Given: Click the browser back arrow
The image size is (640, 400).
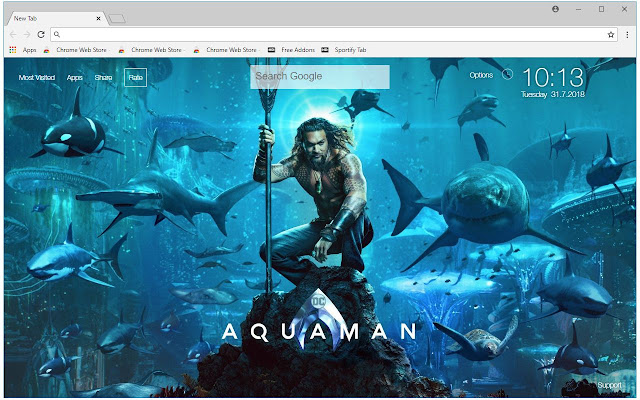Looking at the screenshot, I should point(13,35).
